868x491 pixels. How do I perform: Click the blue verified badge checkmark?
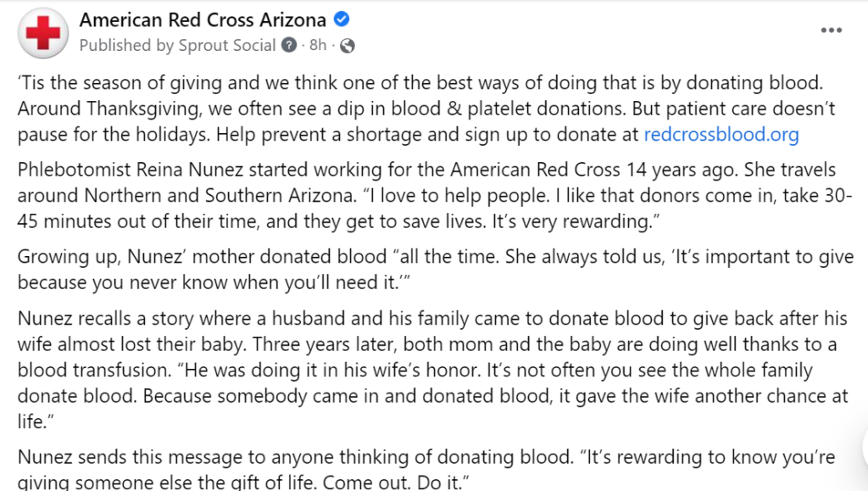[x=342, y=20]
